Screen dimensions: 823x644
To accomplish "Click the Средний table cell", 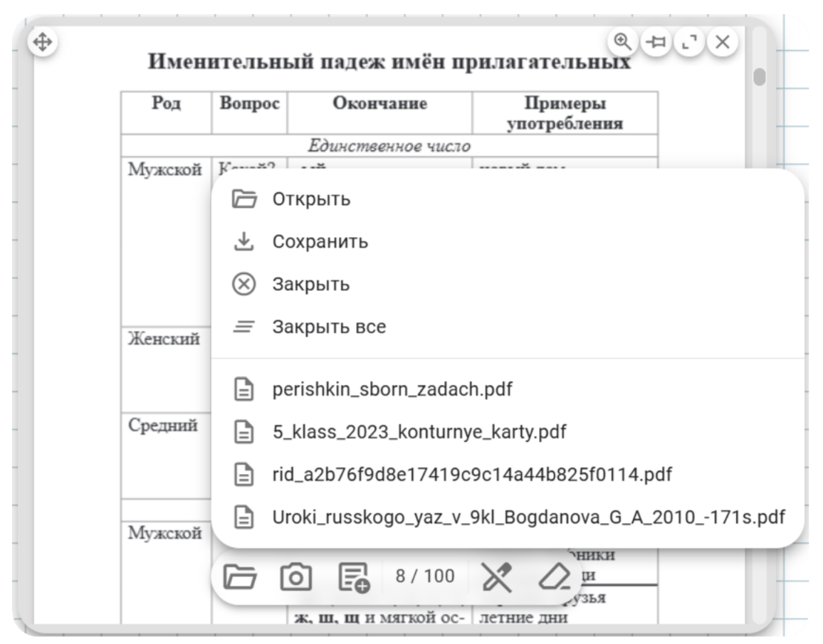I will click(x=166, y=455).
